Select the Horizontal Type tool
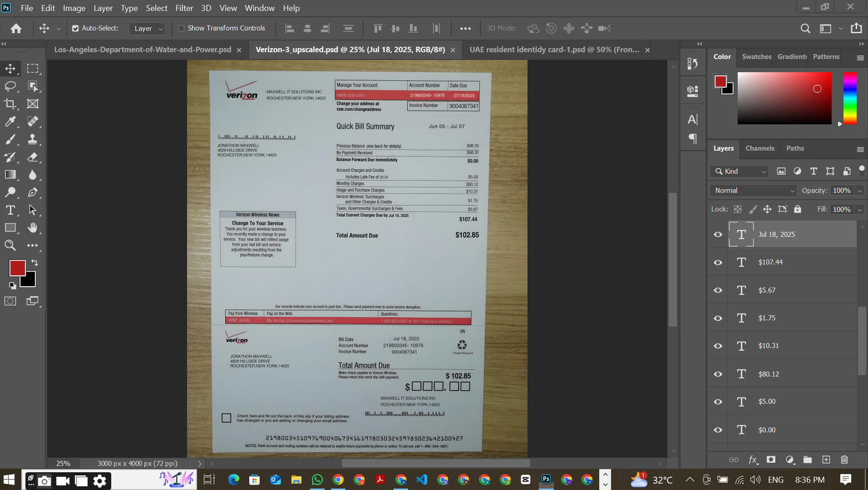 click(x=10, y=210)
